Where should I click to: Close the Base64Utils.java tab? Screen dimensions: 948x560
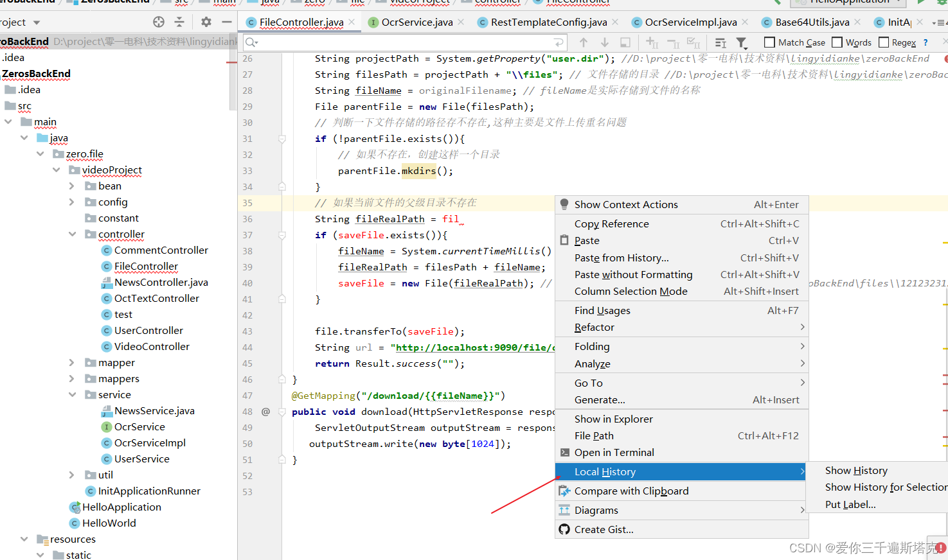857,22
